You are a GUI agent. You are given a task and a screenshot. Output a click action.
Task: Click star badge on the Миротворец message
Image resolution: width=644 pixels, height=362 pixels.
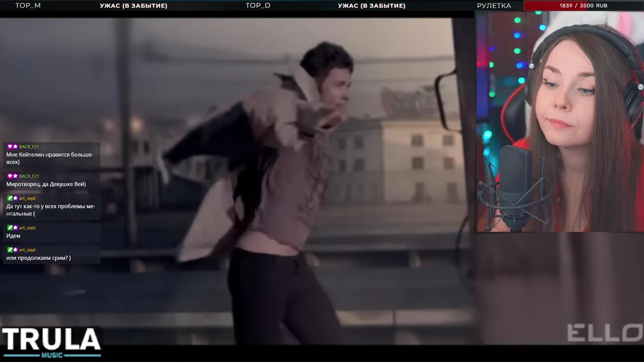pos(15,176)
